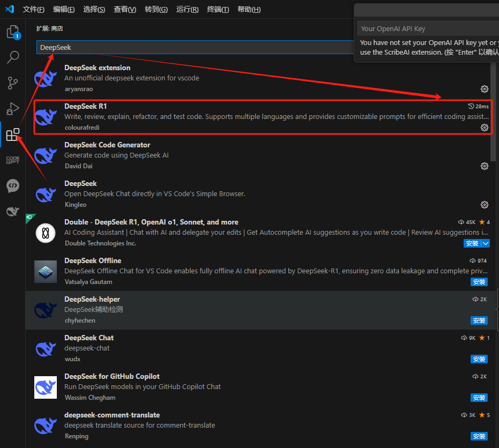This screenshot has height=448, width=499.
Task: Install the DeepSeek-helper extension
Action: coord(479,320)
